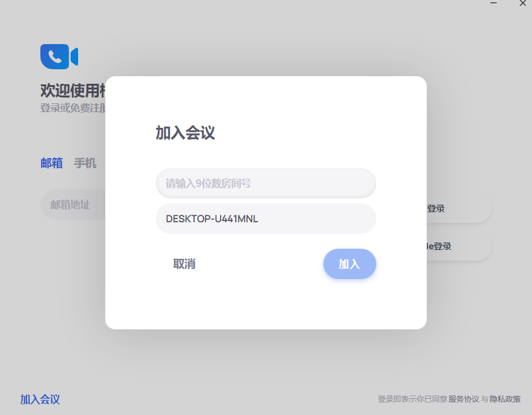Select the DESKTOP-U441MNL display name field
Image resolution: width=532 pixels, height=415 pixels.
(x=265, y=218)
